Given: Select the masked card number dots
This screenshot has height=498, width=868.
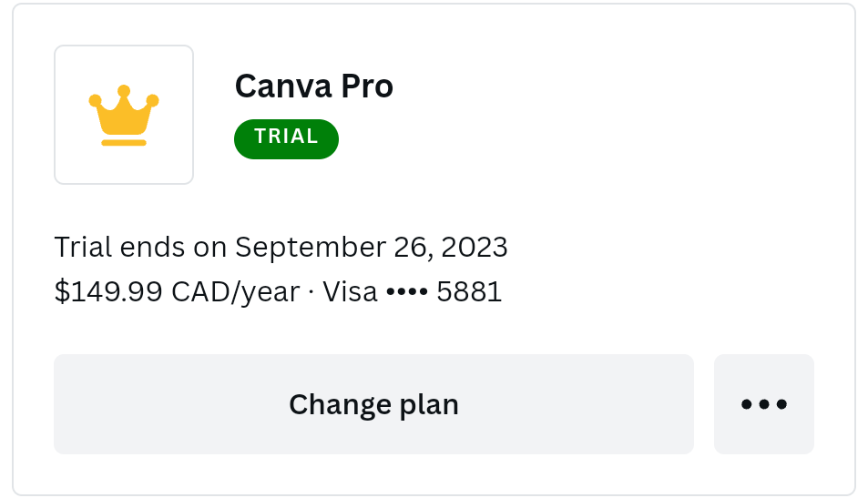Looking at the screenshot, I should (406, 293).
